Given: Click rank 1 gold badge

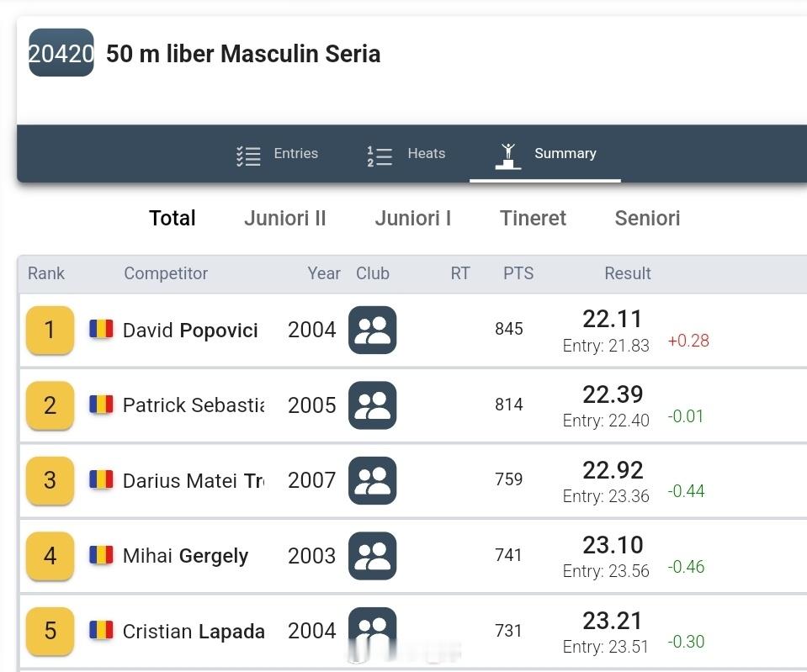Looking at the screenshot, I should pyautogui.click(x=50, y=330).
